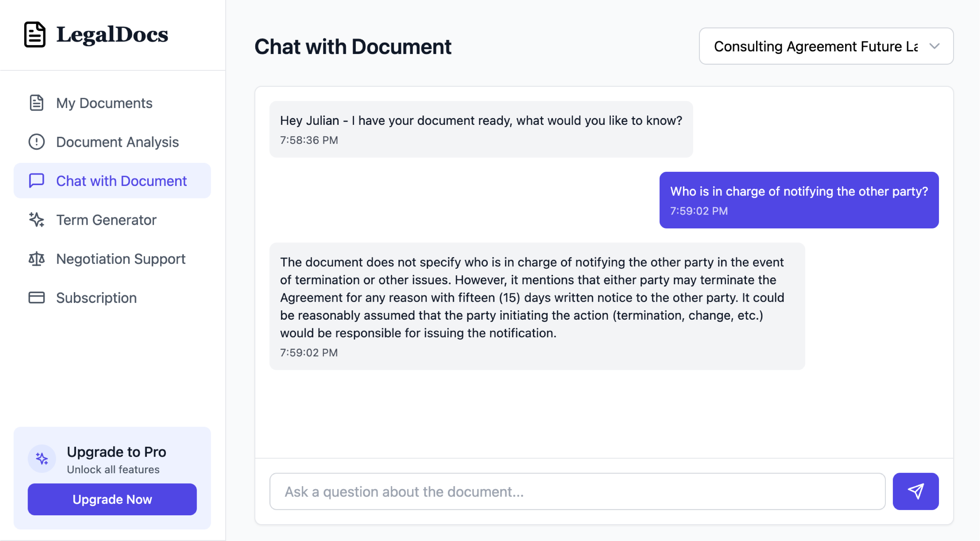
Task: Select the Term Generator menu item
Action: pos(106,220)
